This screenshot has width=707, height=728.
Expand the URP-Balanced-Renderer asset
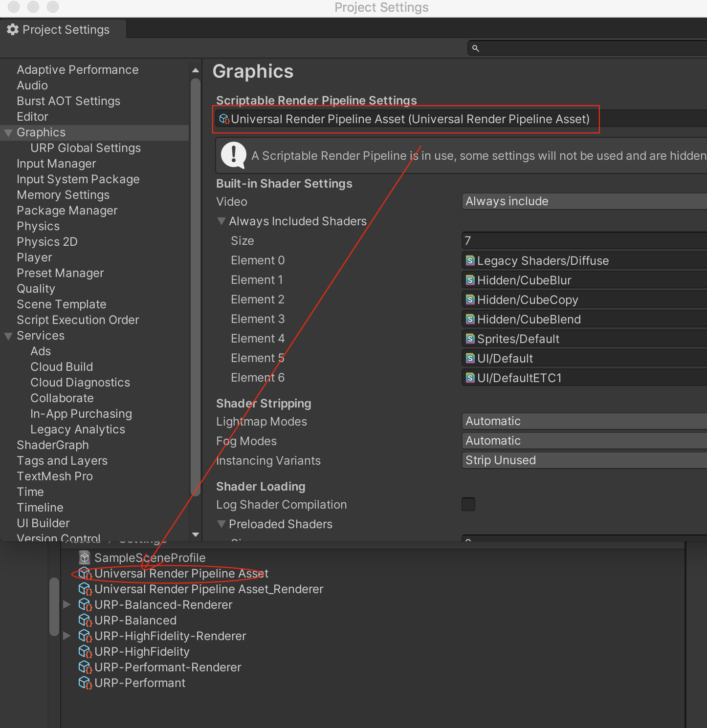[x=67, y=605]
